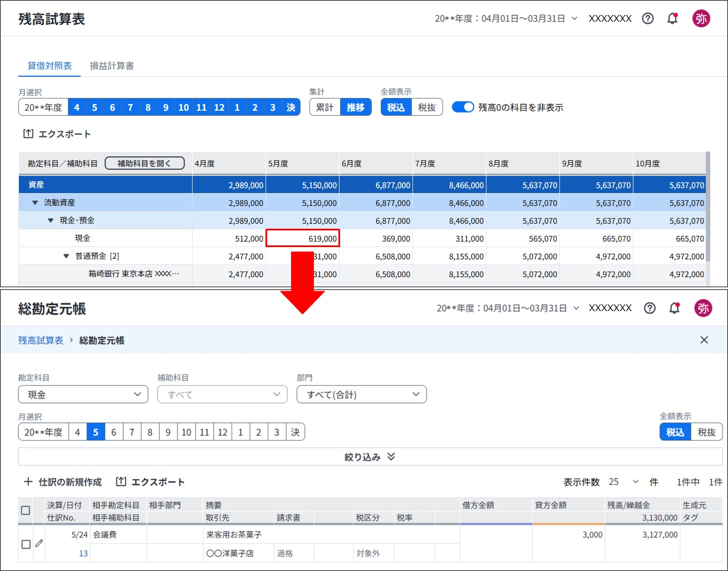
Task: Click the user avatar in the 残高試算表 header
Action: point(701,18)
